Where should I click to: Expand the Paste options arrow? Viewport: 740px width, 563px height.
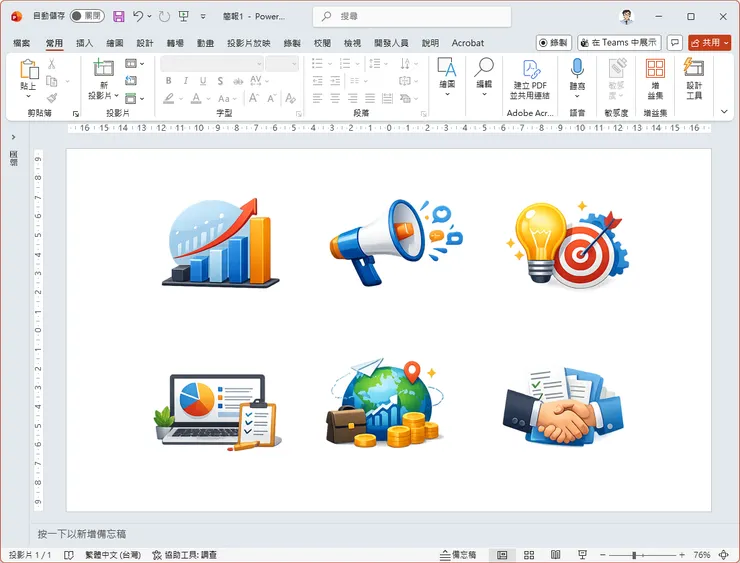[28, 96]
